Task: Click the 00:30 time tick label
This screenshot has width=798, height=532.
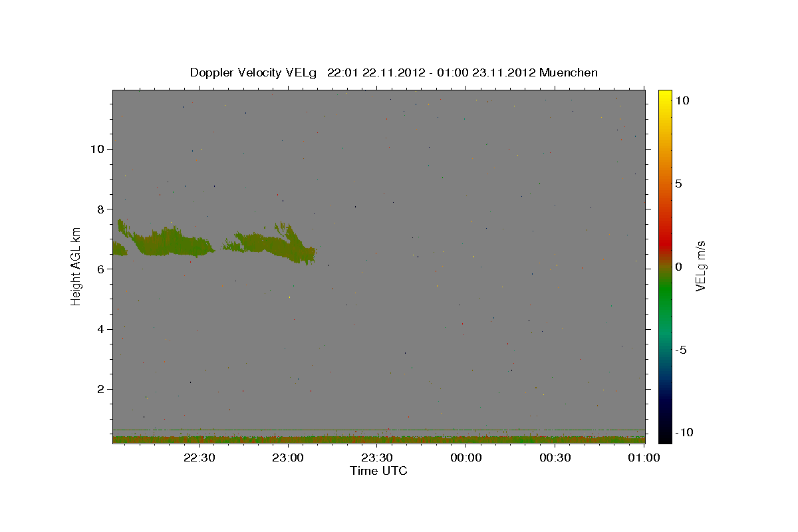Action: point(555,458)
